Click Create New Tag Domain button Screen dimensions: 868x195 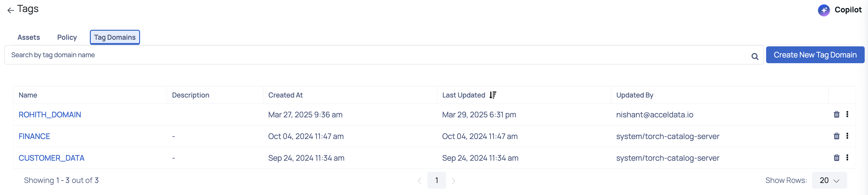click(x=815, y=55)
